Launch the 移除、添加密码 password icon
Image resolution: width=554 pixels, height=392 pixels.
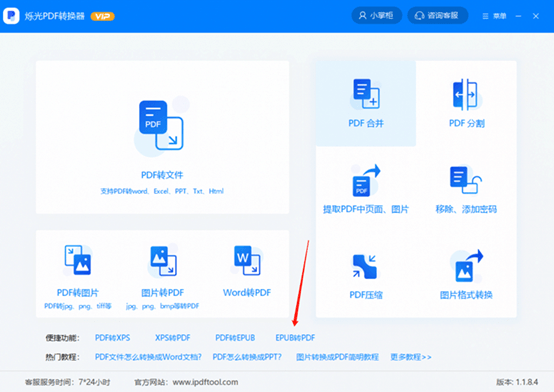pos(466,180)
